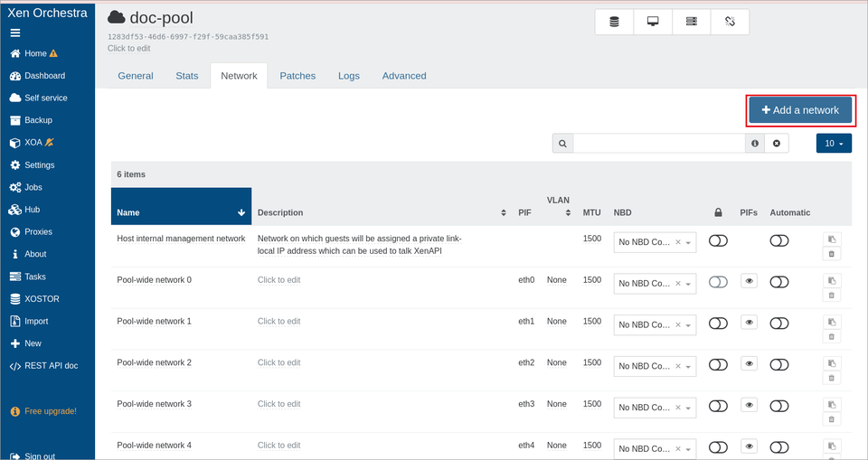Click the Add a network button

pos(800,110)
